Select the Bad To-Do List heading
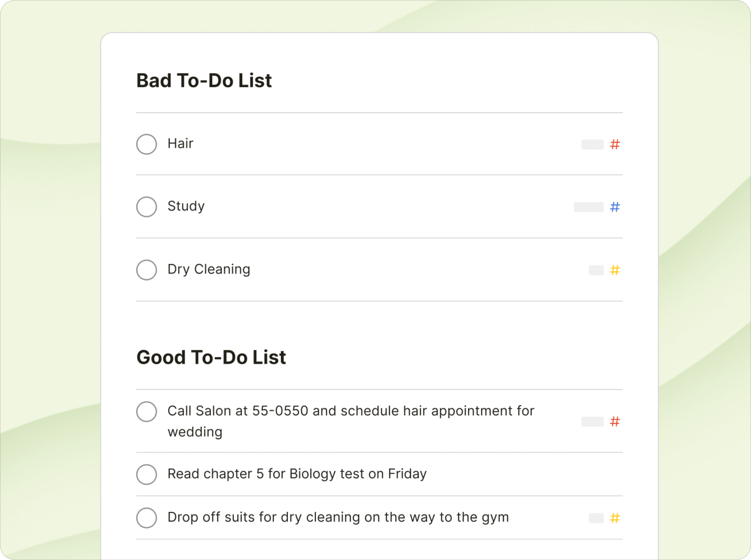 204,80
